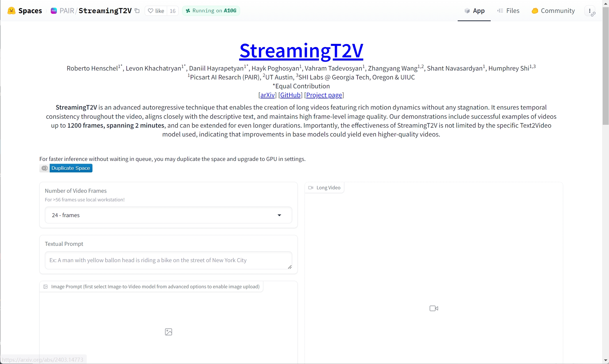
Task: Open the GitHub repository link
Action: coord(290,95)
